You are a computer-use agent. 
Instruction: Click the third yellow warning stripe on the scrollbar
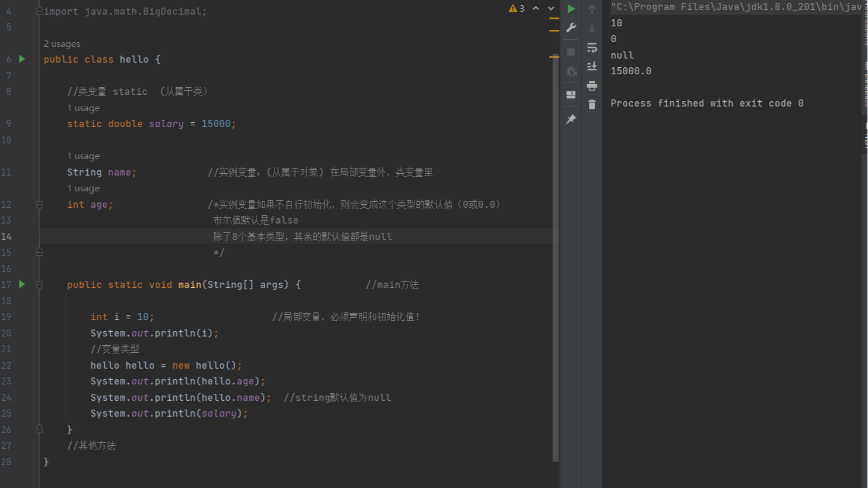(x=554, y=57)
